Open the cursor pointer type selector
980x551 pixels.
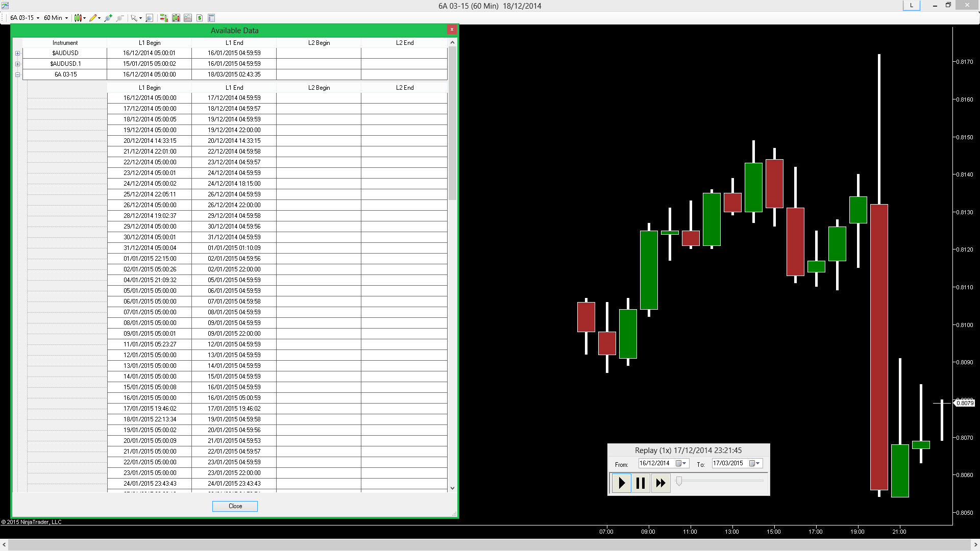[x=135, y=18]
